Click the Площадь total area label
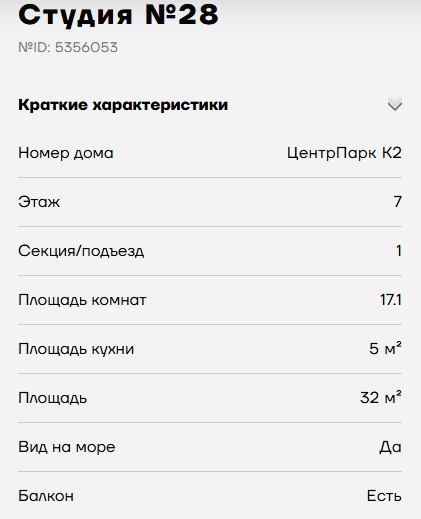Image resolution: width=421 pixels, height=519 pixels. [53, 398]
